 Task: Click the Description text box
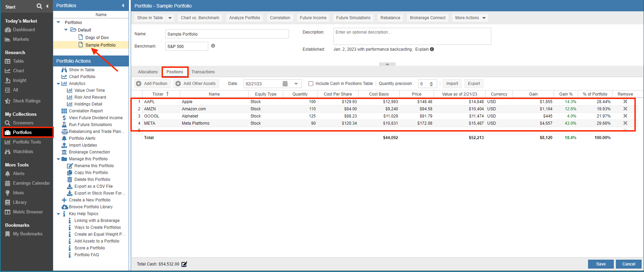pos(412,36)
